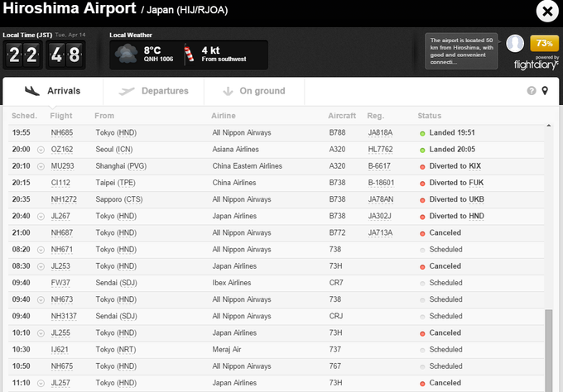Close the Hiroshima Airport panel
This screenshot has width=563, height=392.
[547, 12]
